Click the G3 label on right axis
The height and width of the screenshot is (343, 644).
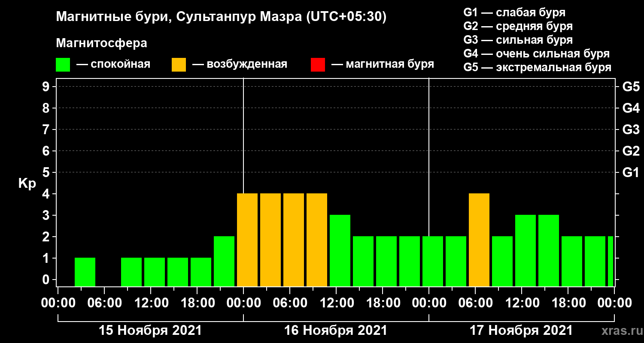tap(631, 129)
